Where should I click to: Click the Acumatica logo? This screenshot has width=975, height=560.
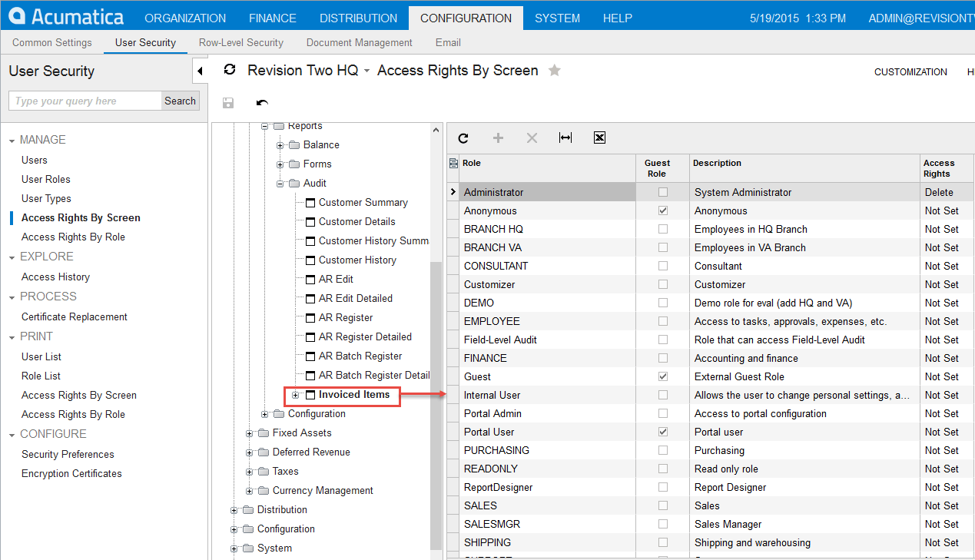click(66, 16)
